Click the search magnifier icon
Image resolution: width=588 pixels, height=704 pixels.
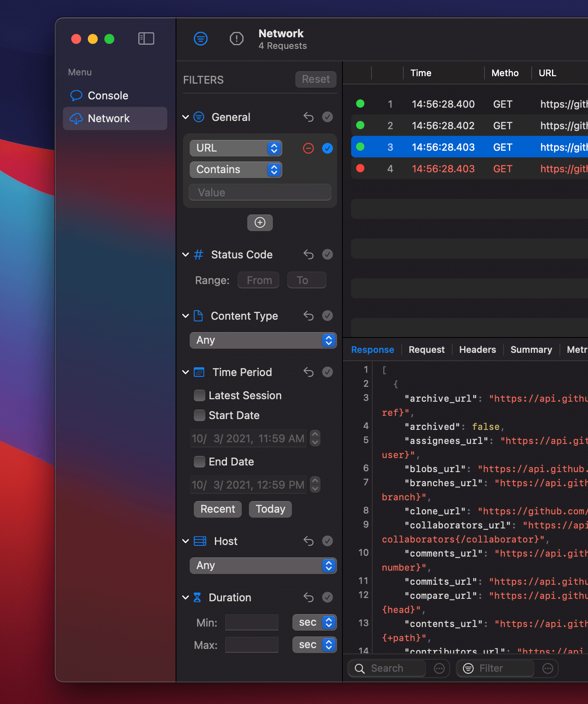(x=360, y=668)
